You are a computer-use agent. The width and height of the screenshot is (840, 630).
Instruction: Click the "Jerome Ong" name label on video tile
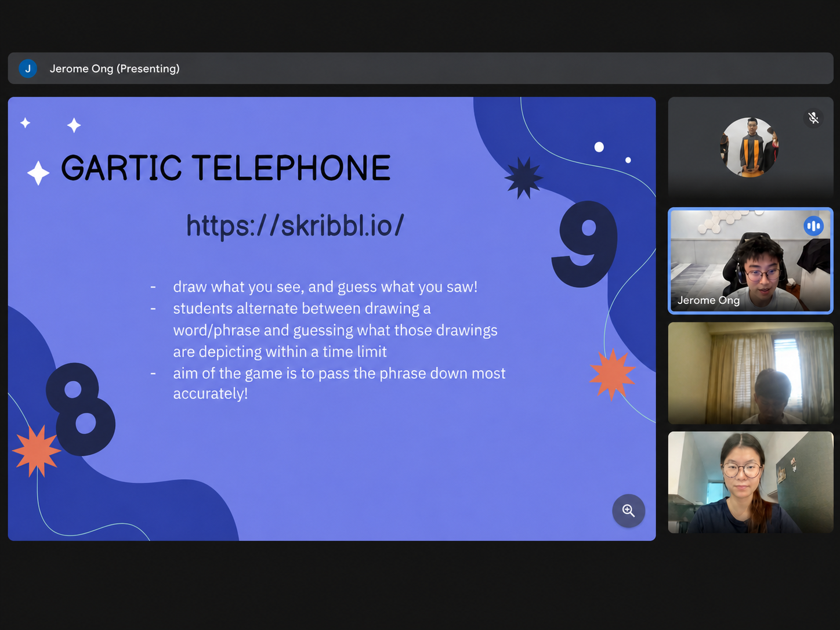pos(708,300)
